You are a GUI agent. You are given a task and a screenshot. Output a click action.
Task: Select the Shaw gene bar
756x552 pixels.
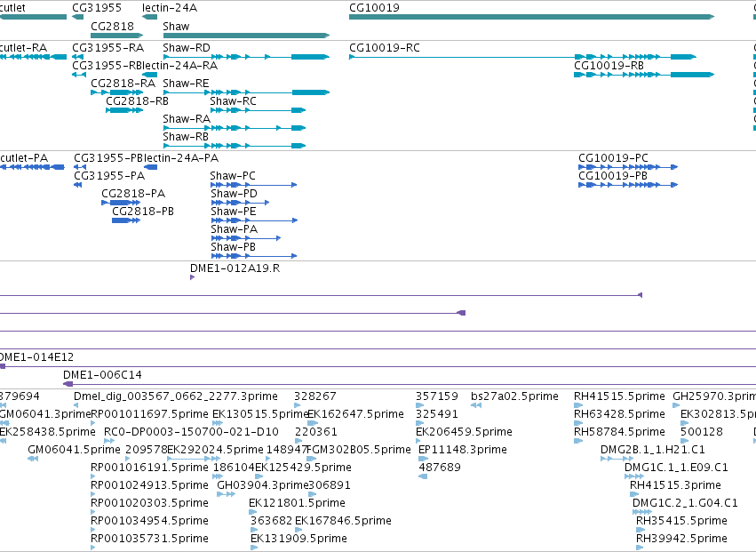246,36
